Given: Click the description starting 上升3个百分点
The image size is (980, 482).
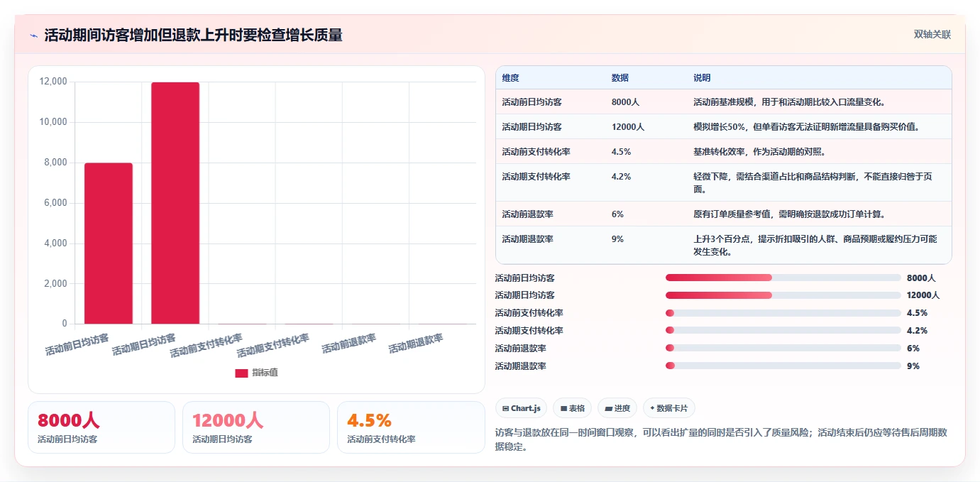Looking at the screenshot, I should 815,246.
